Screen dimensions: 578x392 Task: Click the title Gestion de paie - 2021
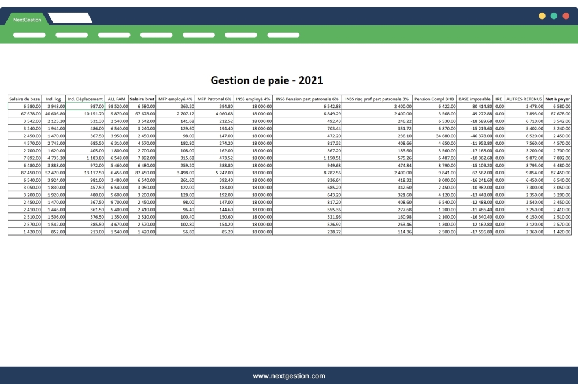[268, 79]
